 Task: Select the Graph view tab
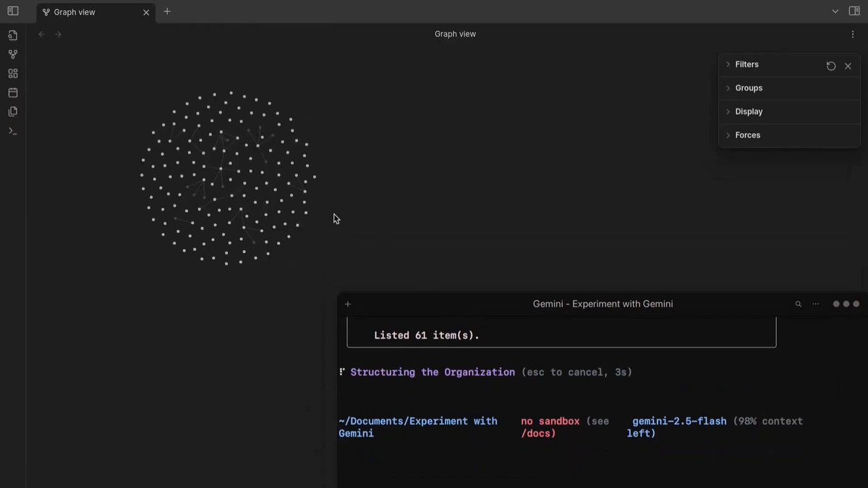point(96,12)
